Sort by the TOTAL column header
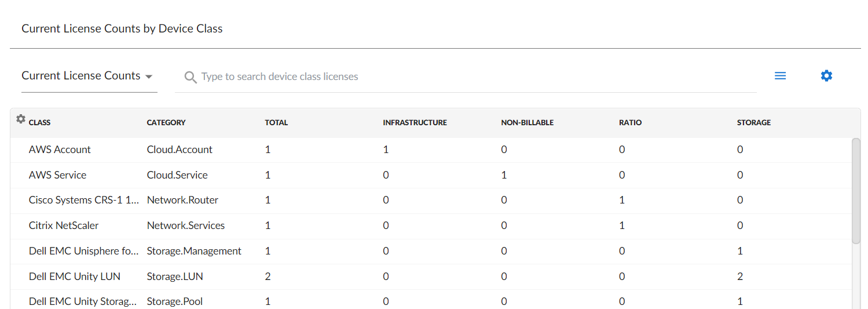 276,123
